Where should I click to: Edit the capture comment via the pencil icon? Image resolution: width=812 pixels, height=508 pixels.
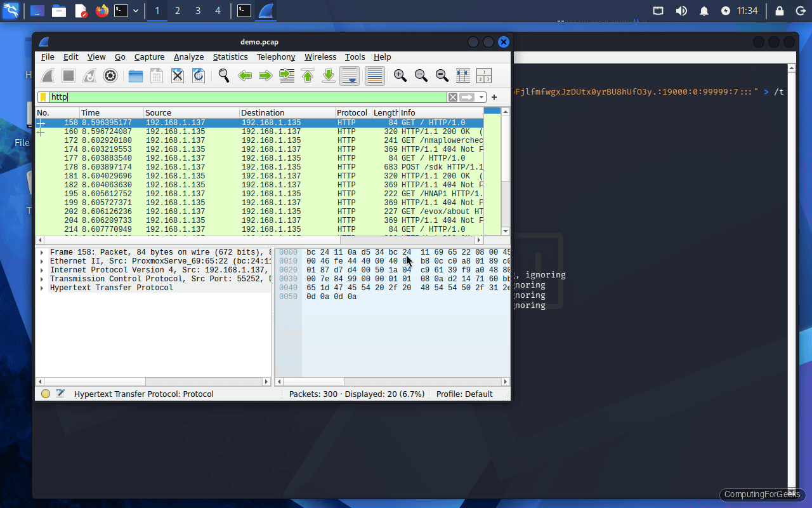[60, 394]
